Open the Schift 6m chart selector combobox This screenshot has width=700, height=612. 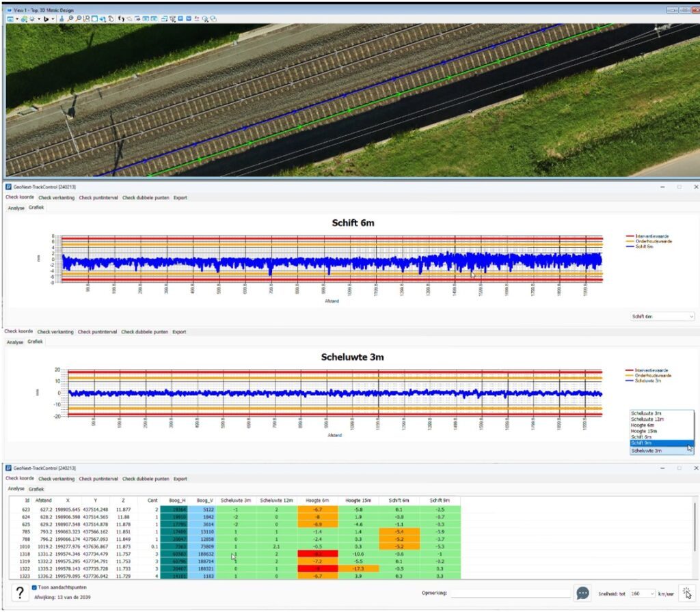662,316
